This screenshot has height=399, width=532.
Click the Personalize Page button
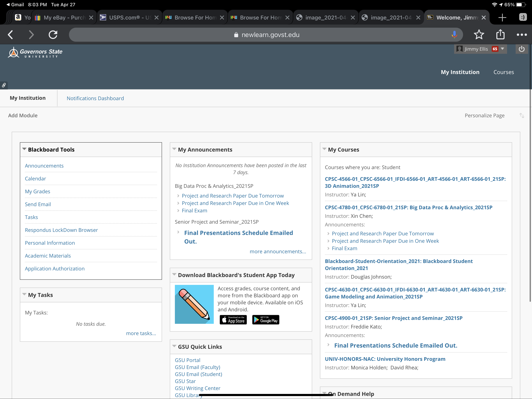[484, 116]
